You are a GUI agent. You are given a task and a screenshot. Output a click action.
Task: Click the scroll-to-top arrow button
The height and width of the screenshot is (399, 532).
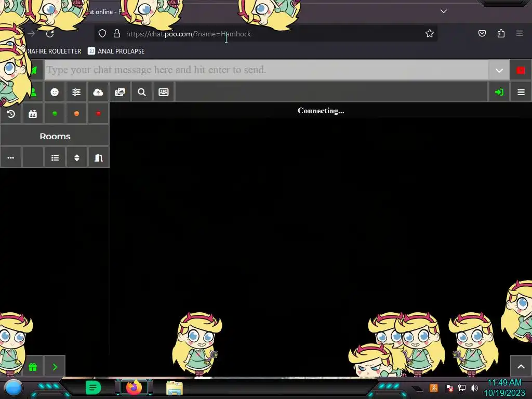pos(521,366)
